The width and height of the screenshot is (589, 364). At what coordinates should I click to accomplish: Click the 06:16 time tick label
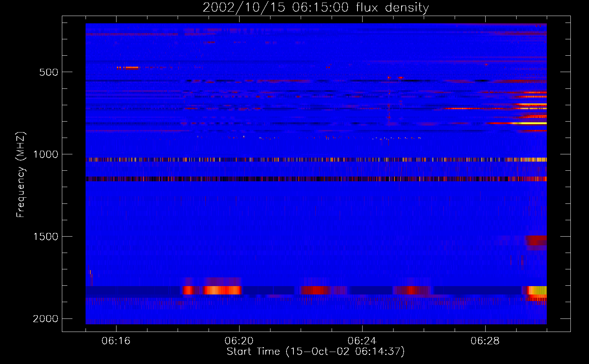click(x=116, y=341)
